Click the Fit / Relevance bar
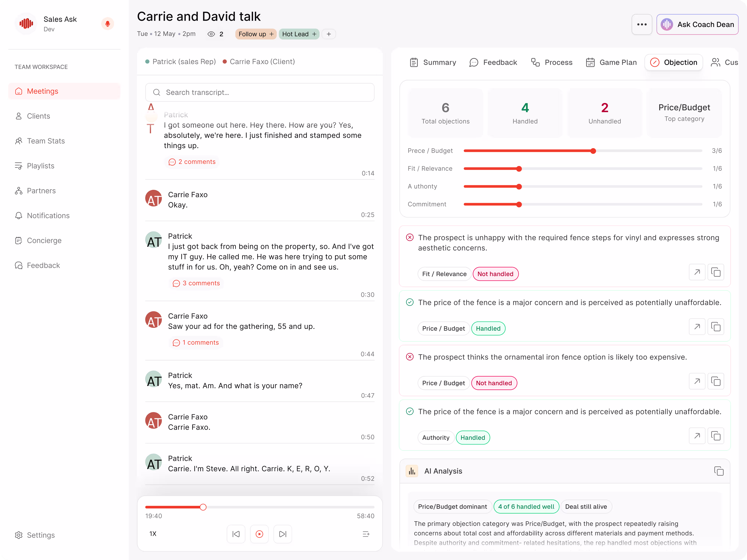 click(583, 169)
